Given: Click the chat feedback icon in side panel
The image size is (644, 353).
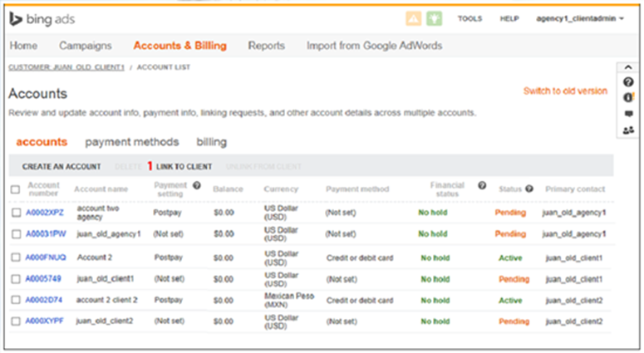Looking at the screenshot, I should click(x=628, y=114).
